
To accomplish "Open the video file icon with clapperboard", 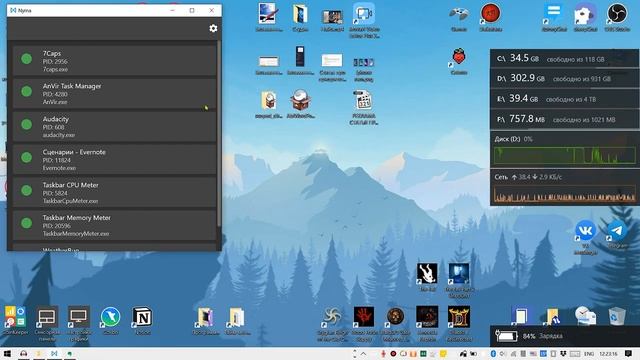I will click(x=363, y=101).
